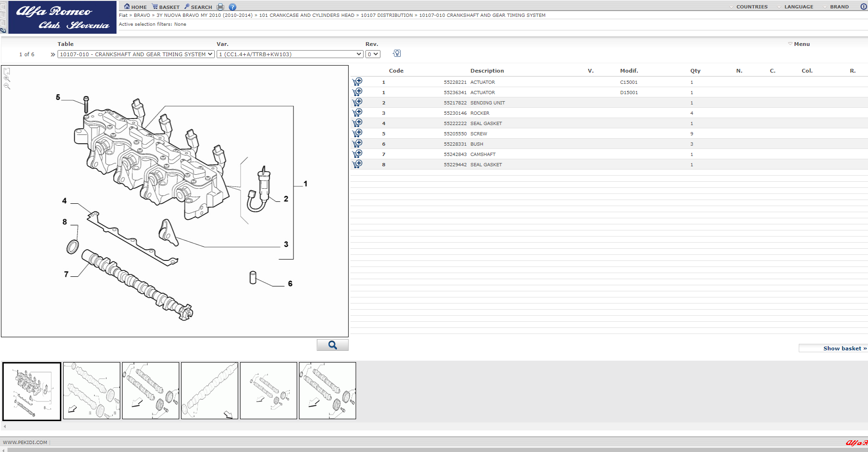Add SENDING UNIT 55217822 to basket
Screen dimensions: 868x452
click(x=357, y=102)
